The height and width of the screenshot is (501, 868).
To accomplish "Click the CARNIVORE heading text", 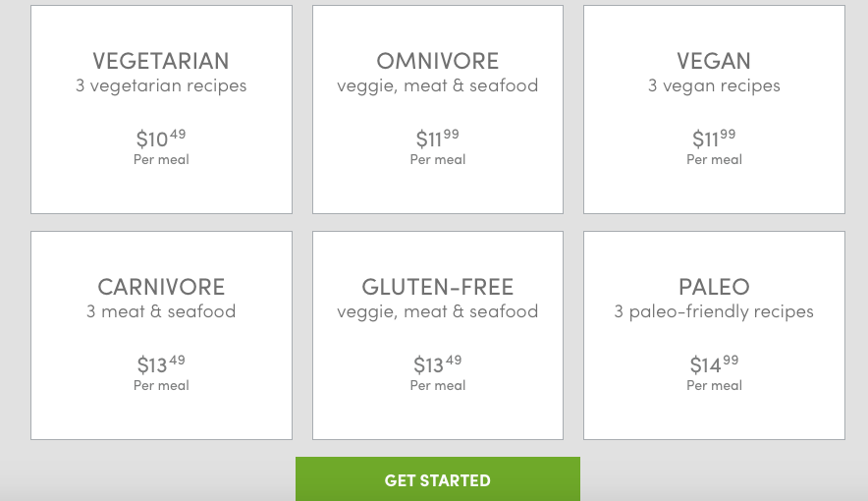I will (161, 287).
